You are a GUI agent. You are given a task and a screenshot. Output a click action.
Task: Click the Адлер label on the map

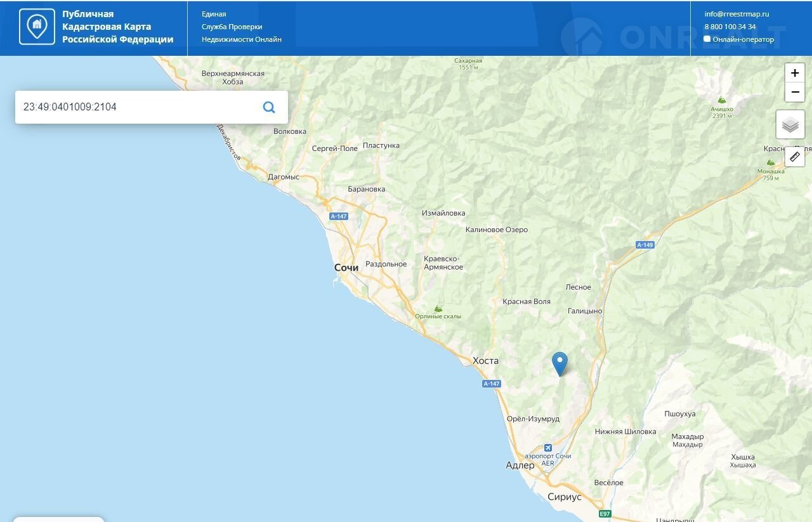(520, 466)
